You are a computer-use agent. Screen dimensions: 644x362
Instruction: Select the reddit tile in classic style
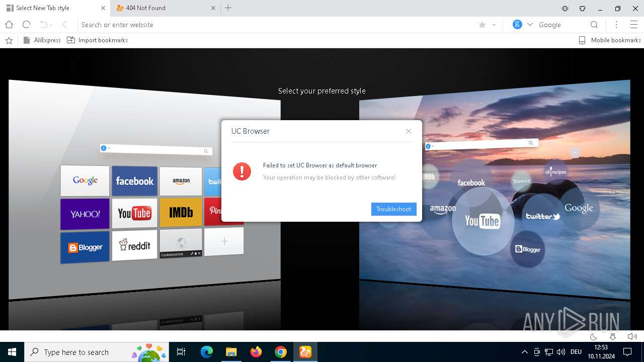click(x=135, y=245)
